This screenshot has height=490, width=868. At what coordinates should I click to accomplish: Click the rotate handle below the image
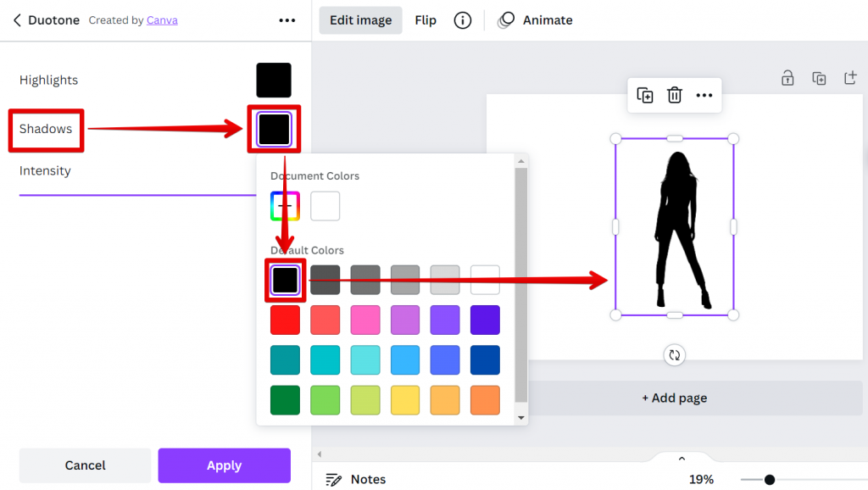pyautogui.click(x=675, y=355)
